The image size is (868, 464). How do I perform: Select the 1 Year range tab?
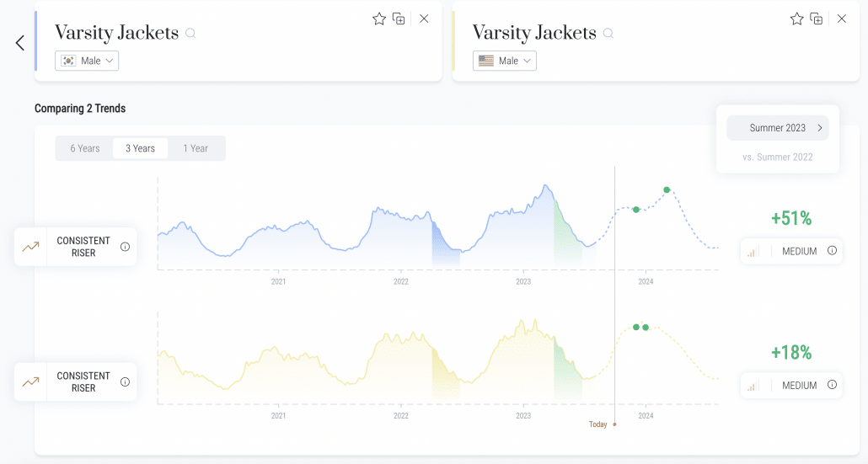point(196,148)
